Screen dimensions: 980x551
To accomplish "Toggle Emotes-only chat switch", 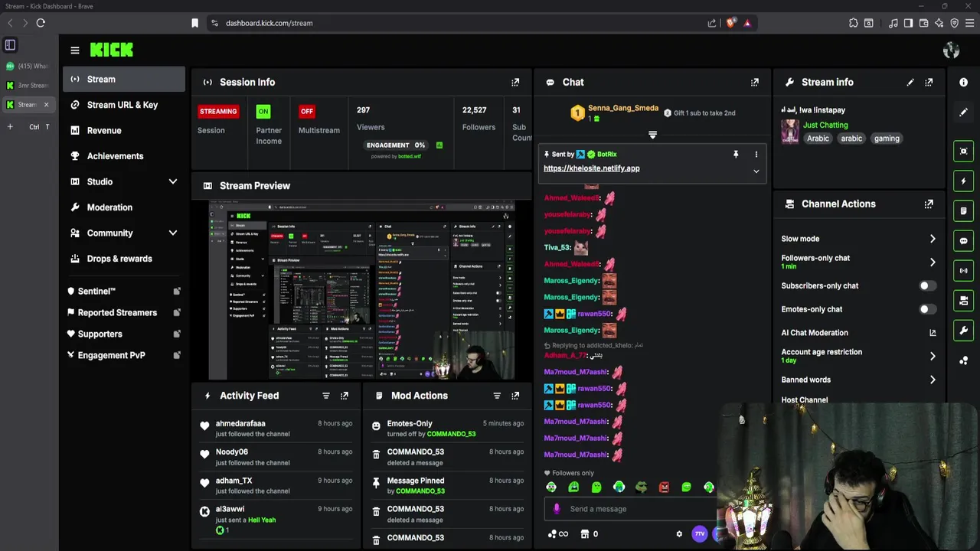I will pos(927,309).
